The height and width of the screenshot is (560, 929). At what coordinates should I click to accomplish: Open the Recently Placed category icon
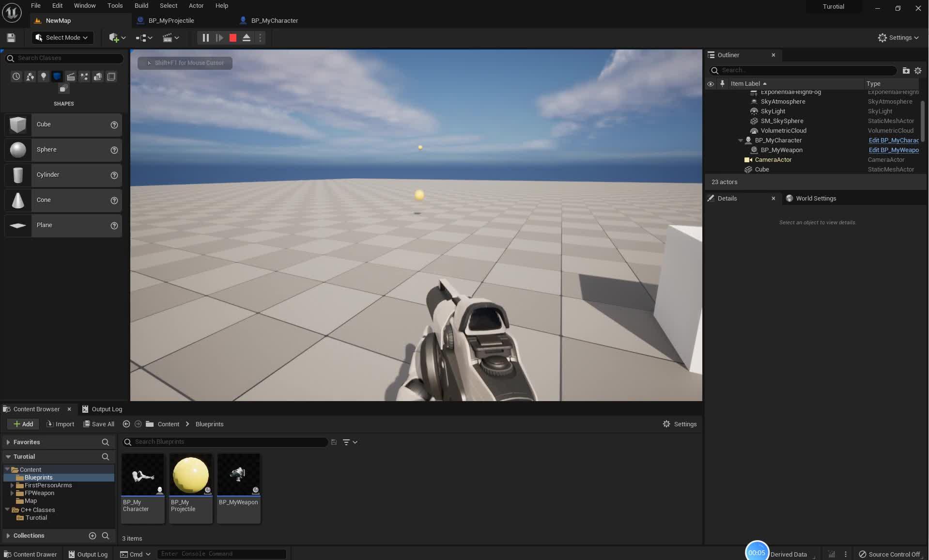point(16,76)
